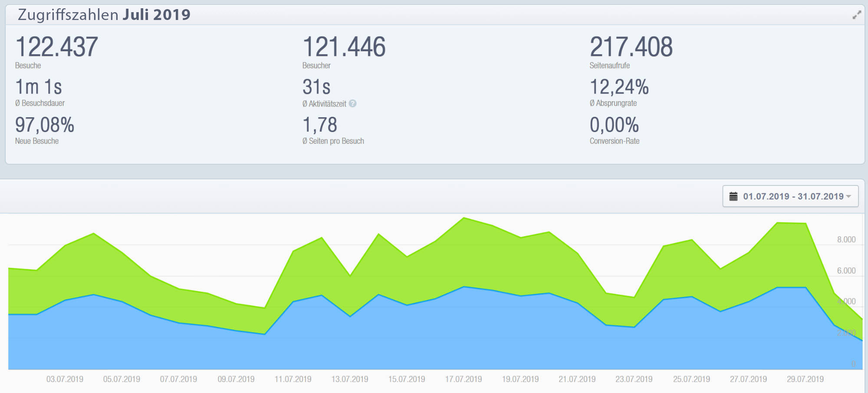Click the green chart peak at 17.07.2019
The width and height of the screenshot is (868, 393).
pyautogui.click(x=464, y=218)
